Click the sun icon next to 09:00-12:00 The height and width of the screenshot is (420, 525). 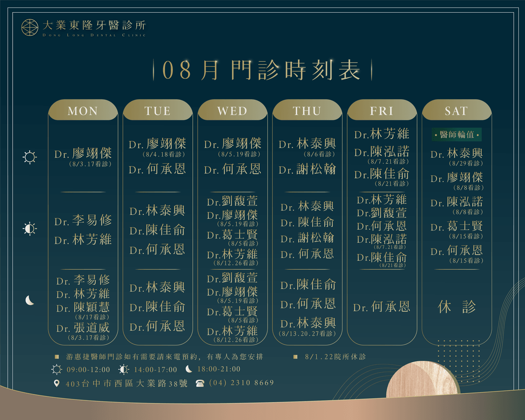[57, 370]
